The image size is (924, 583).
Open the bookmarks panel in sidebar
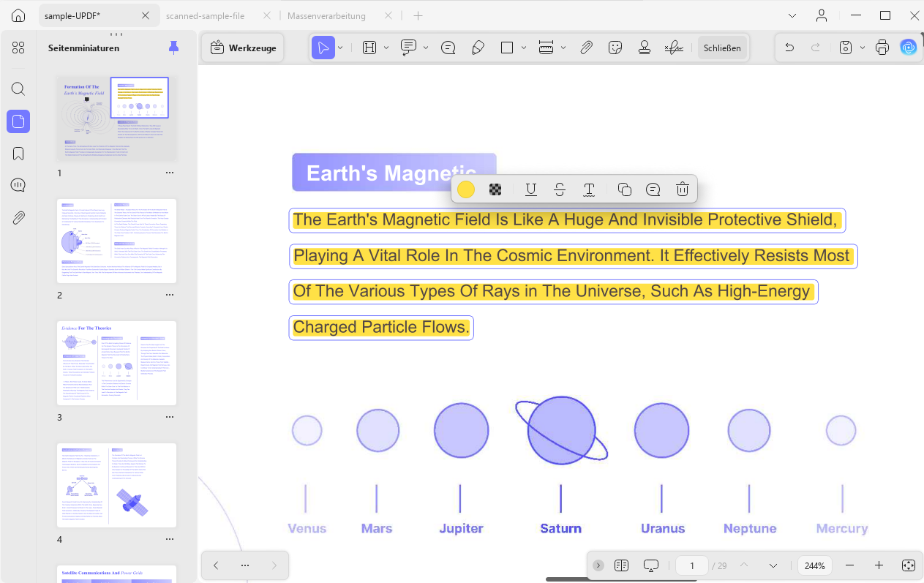click(18, 154)
